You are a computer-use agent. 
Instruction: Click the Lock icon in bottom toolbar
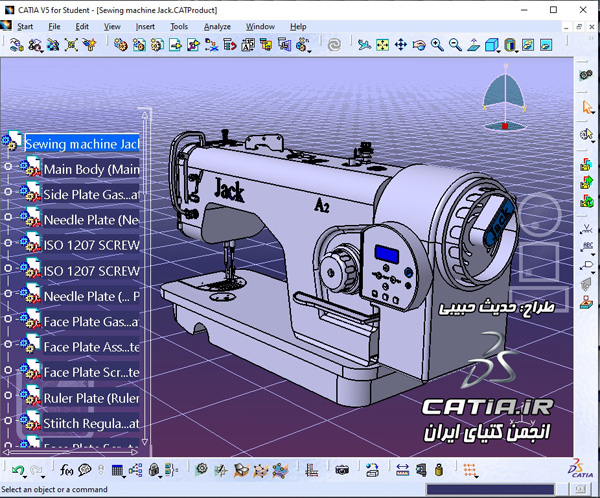[x=154, y=470]
